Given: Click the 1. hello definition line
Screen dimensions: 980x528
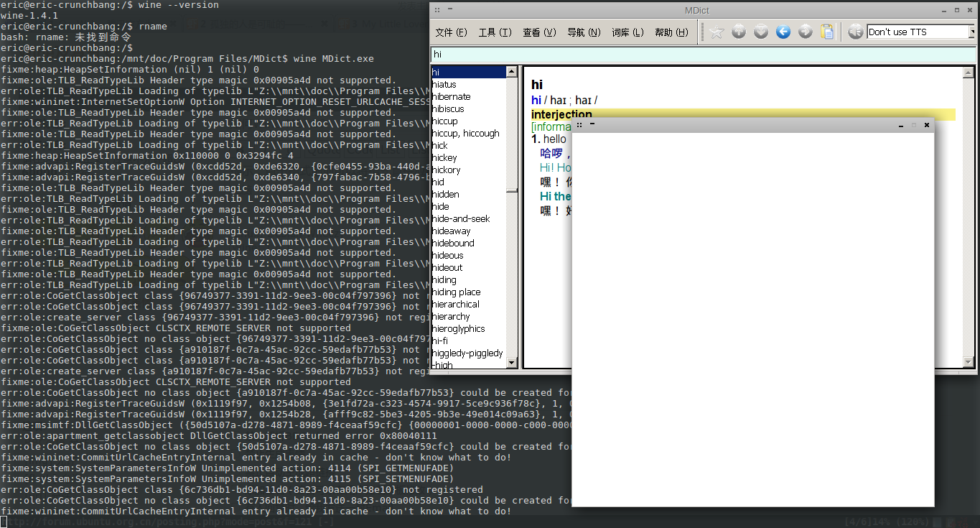Looking at the screenshot, I should click(549, 139).
